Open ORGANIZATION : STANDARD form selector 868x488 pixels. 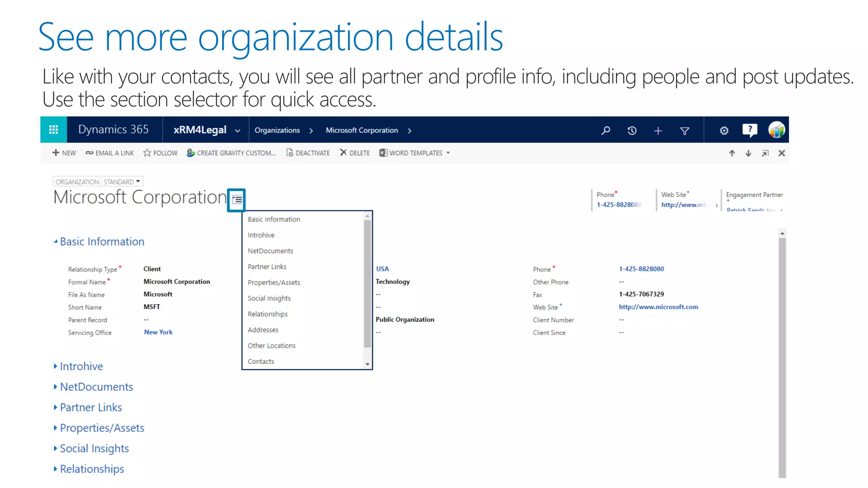(x=98, y=182)
